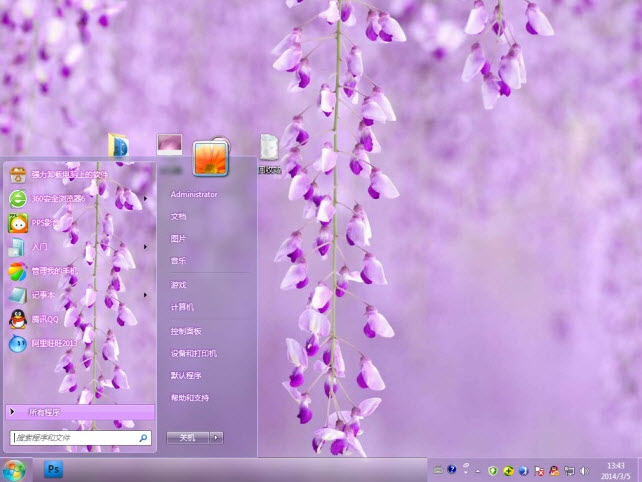Open the Administrator user folder link
This screenshot has width=642, height=482.
coord(194,194)
